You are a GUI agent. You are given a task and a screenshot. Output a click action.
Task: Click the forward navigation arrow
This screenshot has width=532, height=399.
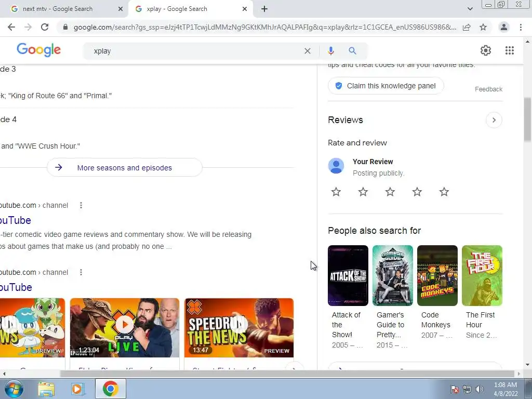[x=28, y=27]
